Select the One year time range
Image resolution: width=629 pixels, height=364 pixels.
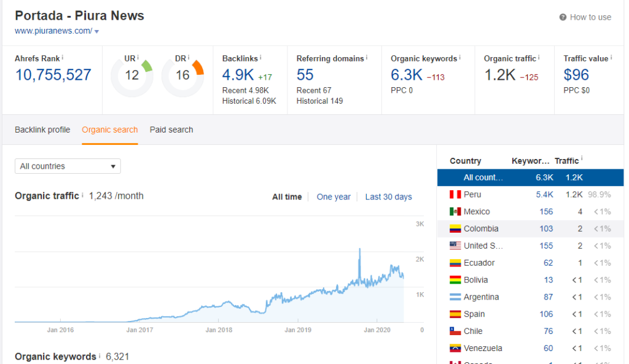(x=334, y=197)
